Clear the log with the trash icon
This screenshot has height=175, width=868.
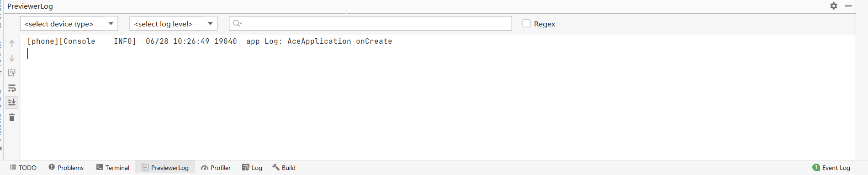click(x=12, y=118)
